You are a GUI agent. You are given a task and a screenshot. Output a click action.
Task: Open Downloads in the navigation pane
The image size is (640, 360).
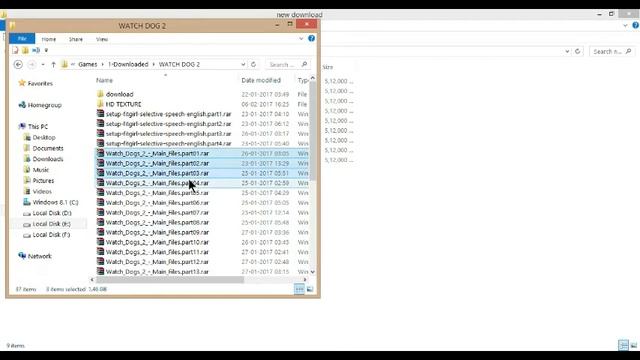pyautogui.click(x=48, y=159)
